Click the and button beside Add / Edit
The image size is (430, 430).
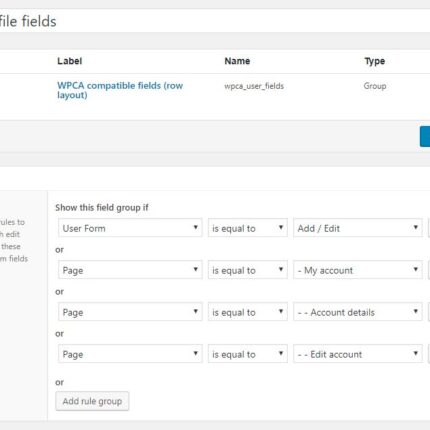[429, 228]
